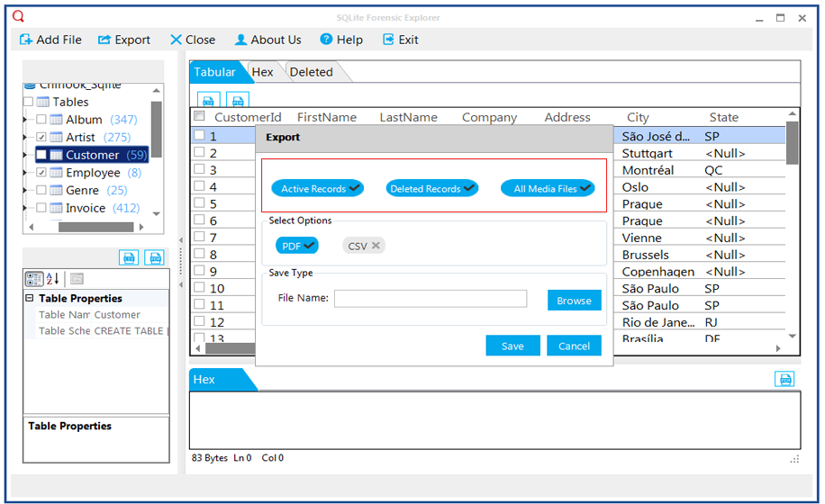The width and height of the screenshot is (825, 504).
Task: Switch to the Deleted tab
Action: [x=312, y=72]
